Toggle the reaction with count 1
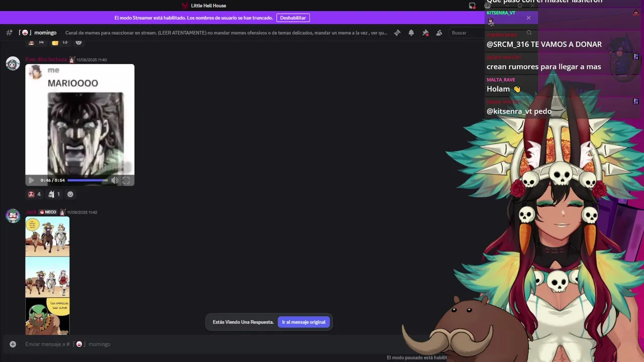Viewport: 644px width, 362px height. pos(54,194)
